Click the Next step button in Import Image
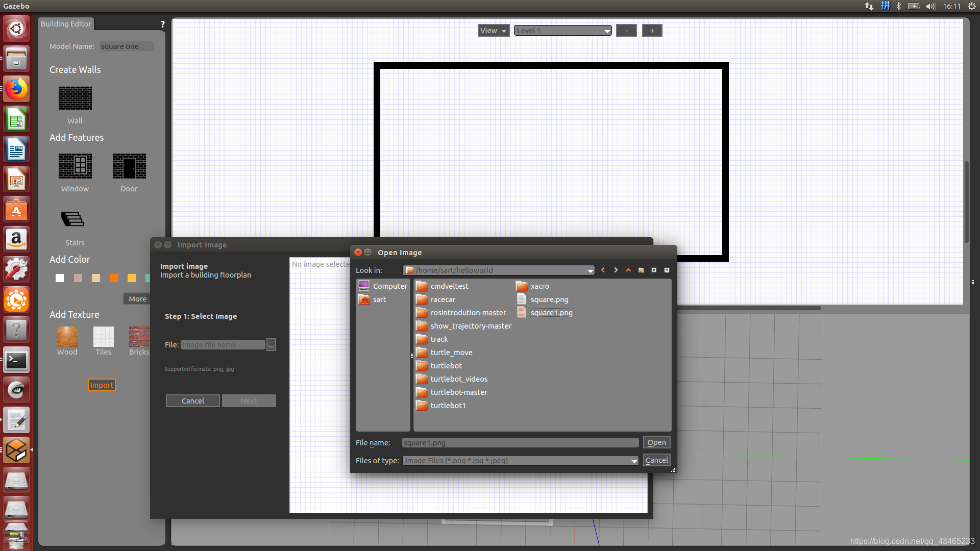The height and width of the screenshot is (551, 980). point(249,400)
